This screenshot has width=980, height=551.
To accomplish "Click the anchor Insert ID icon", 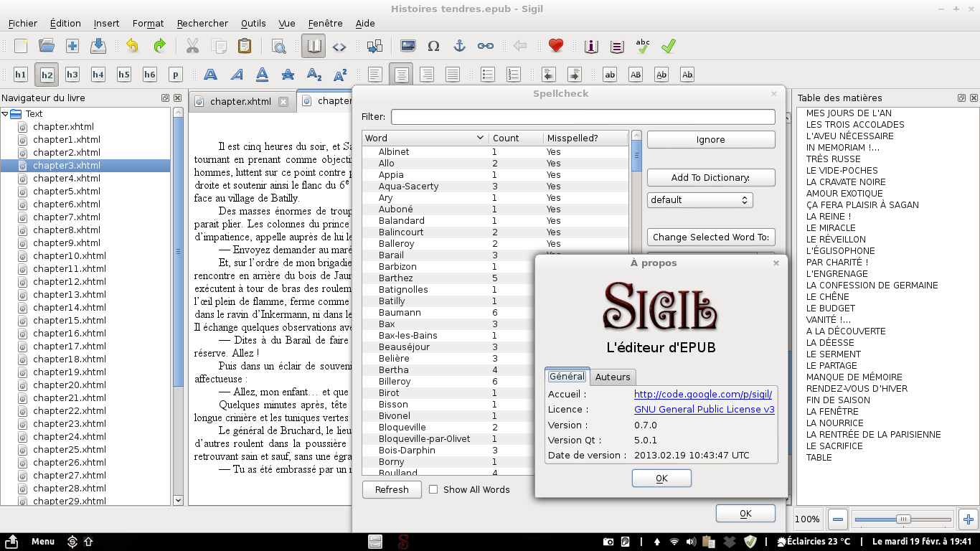I will 459,46.
